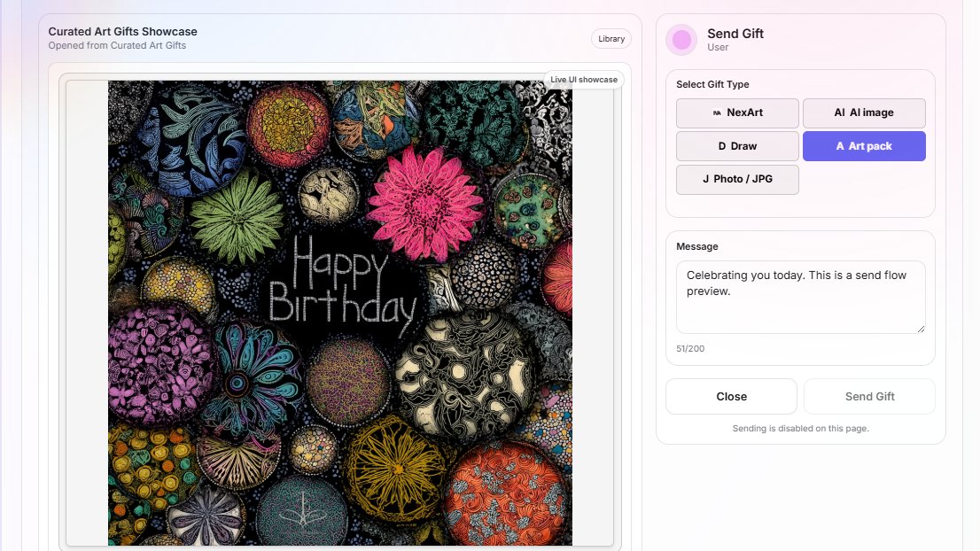Choose the AI image gift type
This screenshot has height=551, width=980.
pyautogui.click(x=864, y=113)
